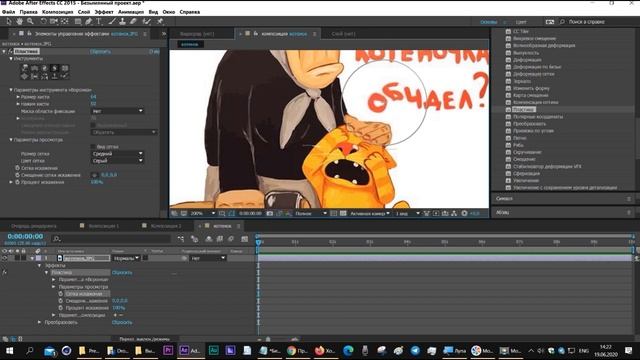Click 'Сбросить' reset link in effect controls
The image size is (640, 360).
click(x=100, y=51)
